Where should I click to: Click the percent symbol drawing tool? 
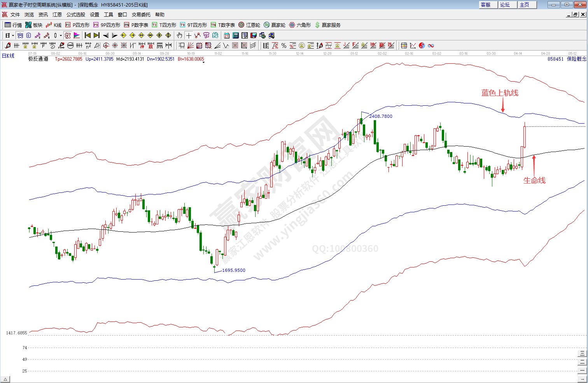284,45
